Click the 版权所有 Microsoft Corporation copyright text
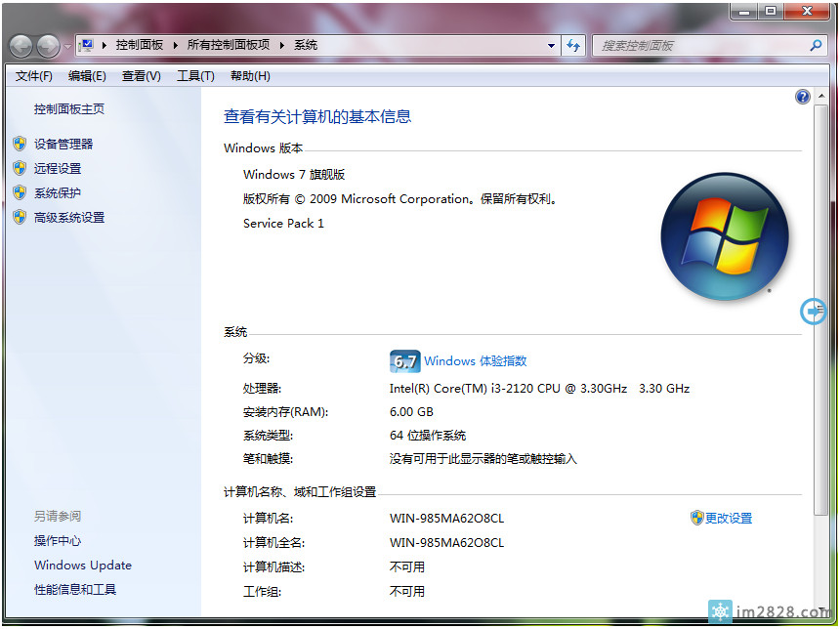The image size is (840, 629). (400, 199)
